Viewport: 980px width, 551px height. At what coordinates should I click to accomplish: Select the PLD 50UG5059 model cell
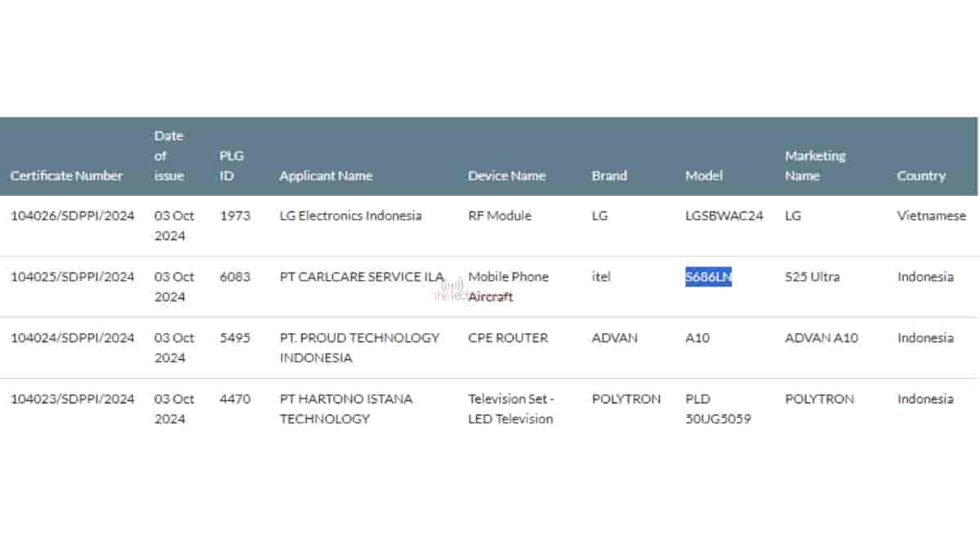tap(717, 409)
